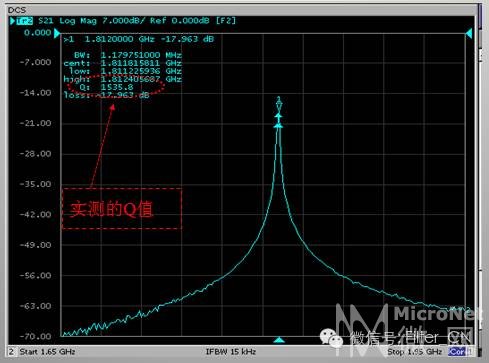Image resolution: width=489 pixels, height=363 pixels.
Task: Select the top marker at the resonance peak
Action: 279,104
